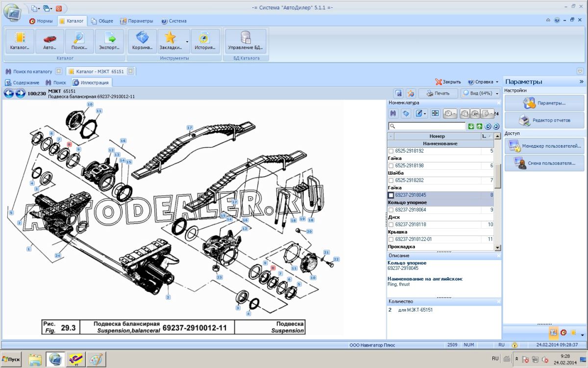Check the box for part 69237-2918045
This screenshot has width=588, height=368.
coord(391,195)
